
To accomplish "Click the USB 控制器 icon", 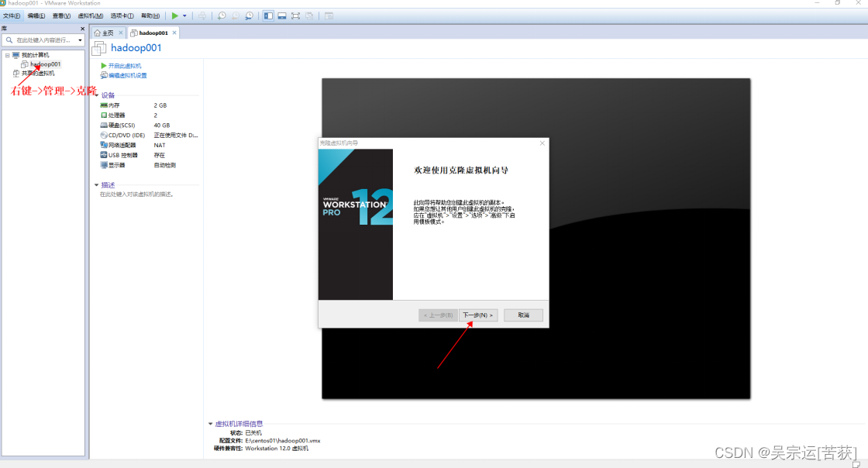I will pos(104,155).
